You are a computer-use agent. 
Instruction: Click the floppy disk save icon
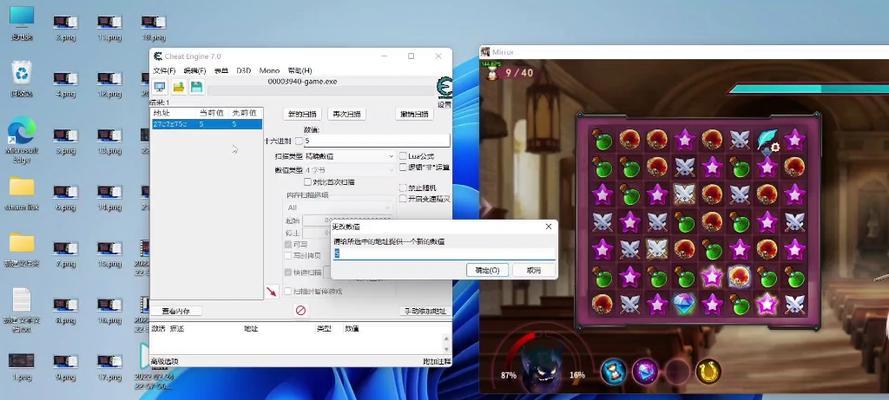(x=197, y=87)
